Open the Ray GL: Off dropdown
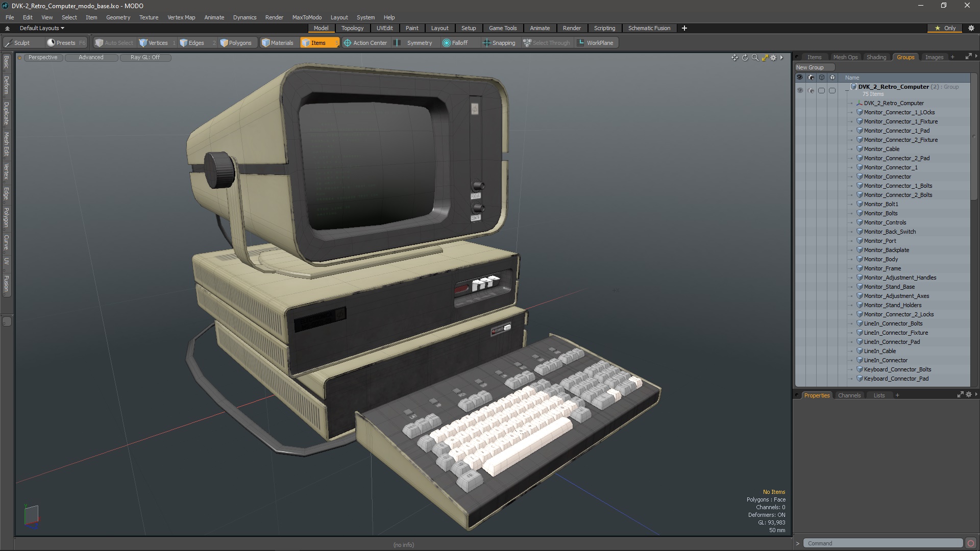980x551 pixels. click(x=145, y=58)
